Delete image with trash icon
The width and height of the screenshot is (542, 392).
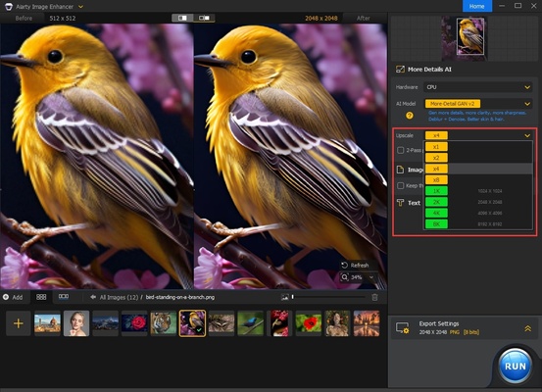tap(374, 297)
